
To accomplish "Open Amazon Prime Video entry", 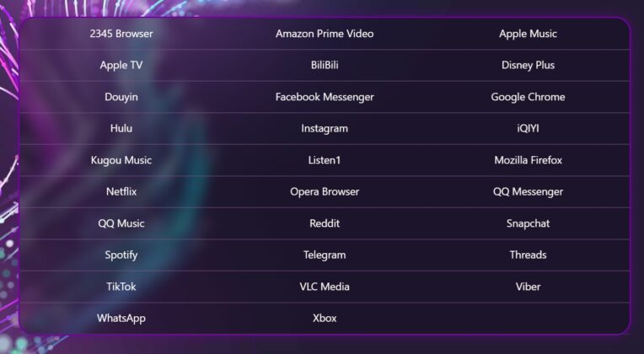I will pyautogui.click(x=325, y=34).
